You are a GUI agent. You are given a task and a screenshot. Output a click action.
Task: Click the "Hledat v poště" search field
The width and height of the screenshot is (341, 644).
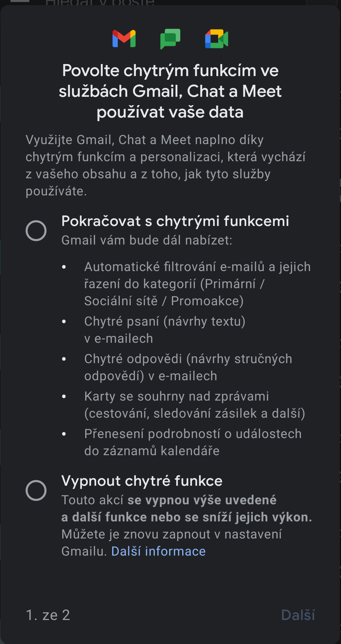pos(100,2)
